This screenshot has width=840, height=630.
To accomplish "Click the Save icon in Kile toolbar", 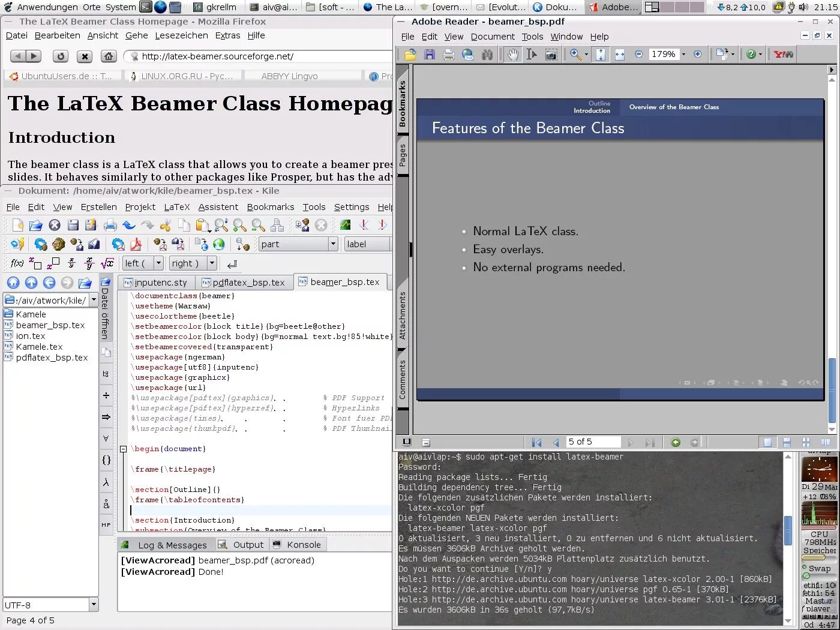I will point(73,225).
